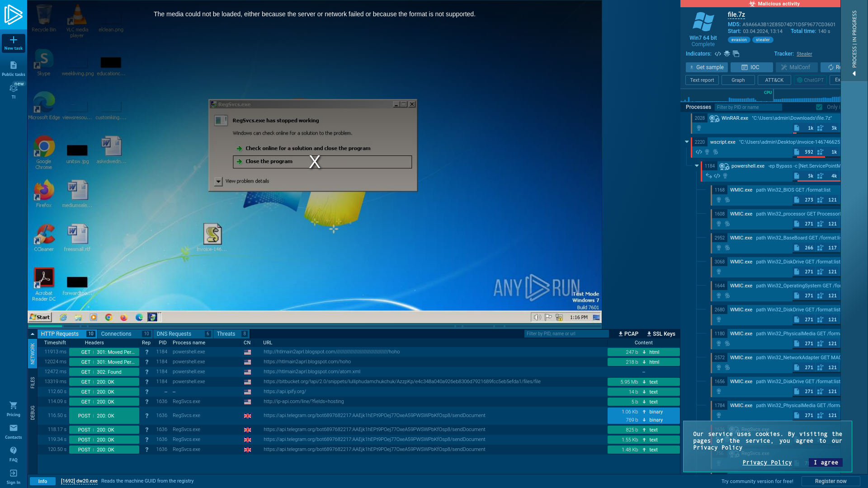Select CCleaner desktop shortcut
This screenshot has width=868, height=488.
44,238
